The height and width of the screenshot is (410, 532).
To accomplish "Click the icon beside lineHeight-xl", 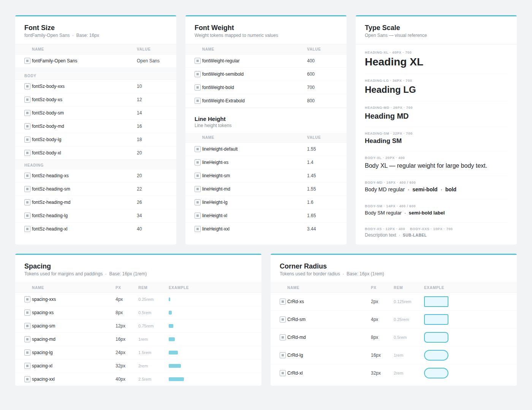I will pyautogui.click(x=198, y=216).
